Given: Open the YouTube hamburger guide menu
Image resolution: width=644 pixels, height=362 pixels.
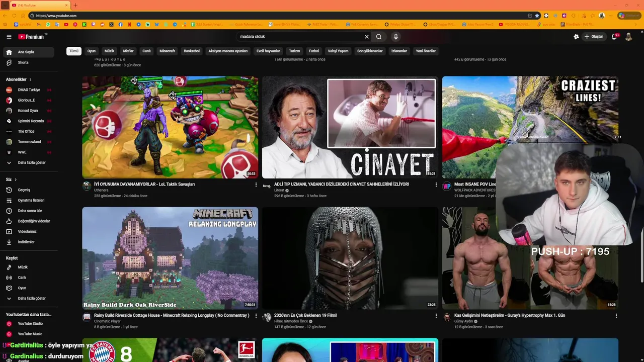Looking at the screenshot, I should point(9,37).
